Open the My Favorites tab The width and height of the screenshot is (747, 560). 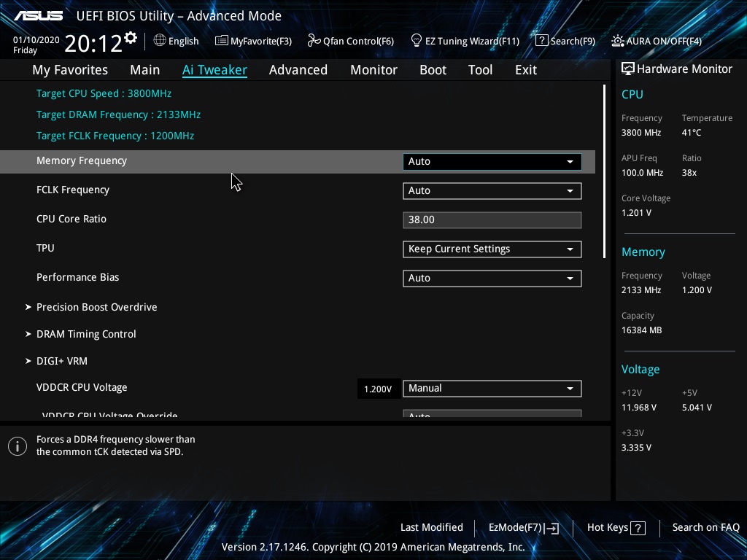click(x=70, y=70)
